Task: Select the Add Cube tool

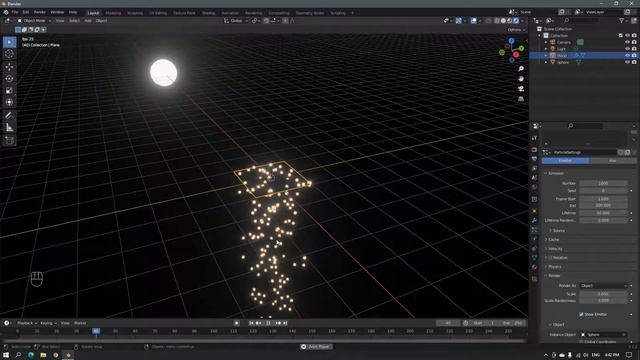Action: [9, 140]
